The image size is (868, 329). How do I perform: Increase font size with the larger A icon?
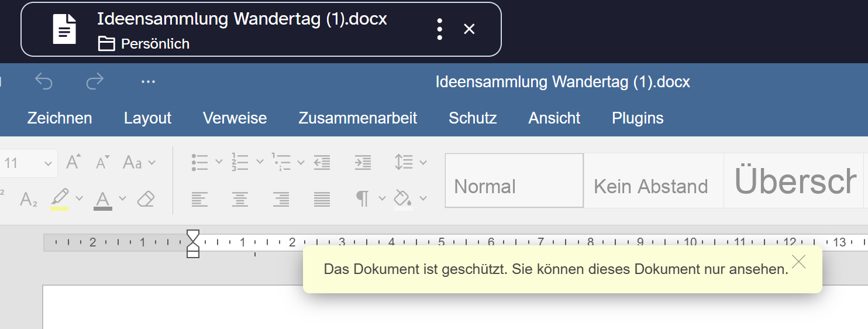pos(74,162)
